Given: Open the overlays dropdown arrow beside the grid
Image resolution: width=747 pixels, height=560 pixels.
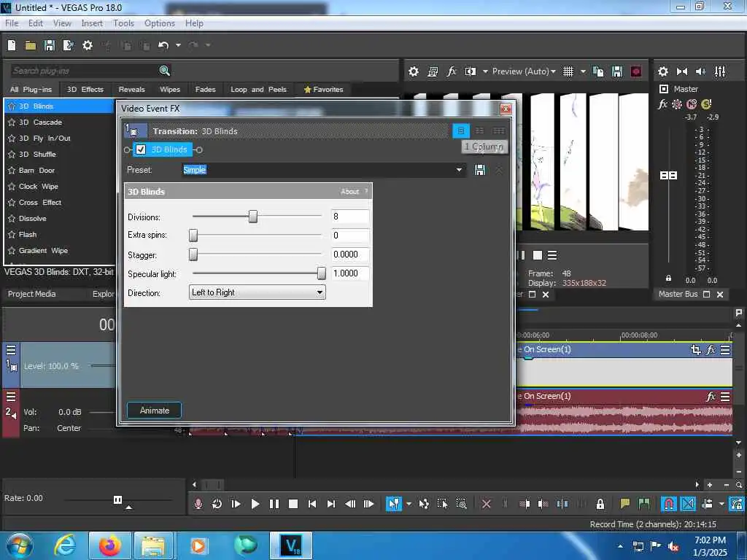Looking at the screenshot, I should pos(583,71).
